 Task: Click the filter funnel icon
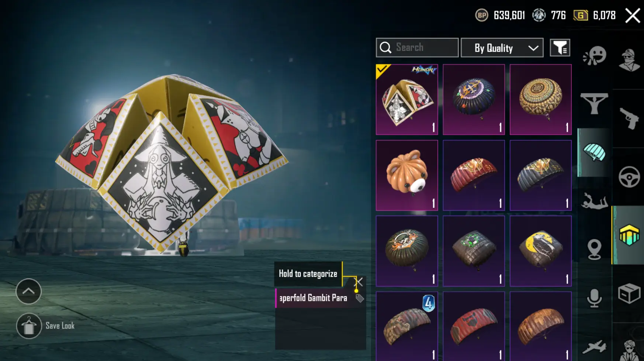(x=560, y=48)
